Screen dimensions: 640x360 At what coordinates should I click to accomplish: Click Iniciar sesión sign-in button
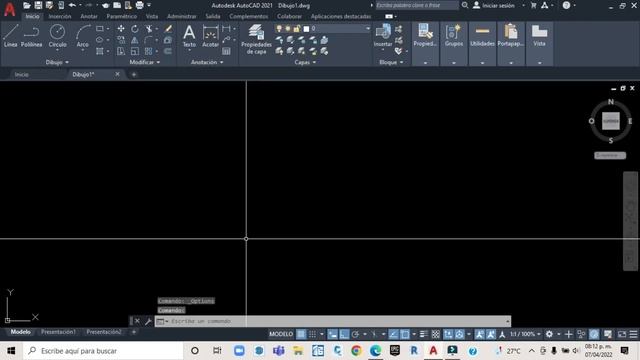point(494,5)
